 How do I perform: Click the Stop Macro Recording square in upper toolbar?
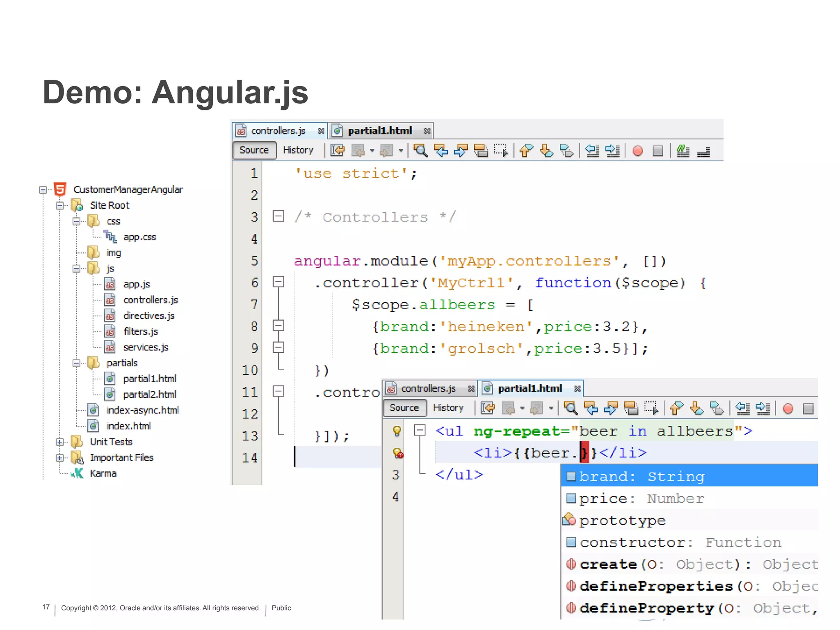coord(657,151)
